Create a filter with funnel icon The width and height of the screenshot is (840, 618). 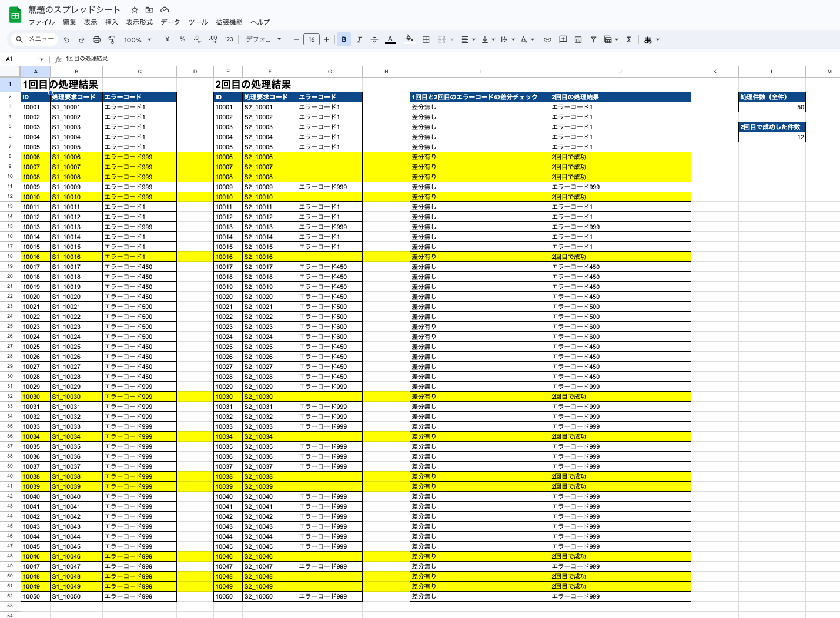(x=594, y=39)
